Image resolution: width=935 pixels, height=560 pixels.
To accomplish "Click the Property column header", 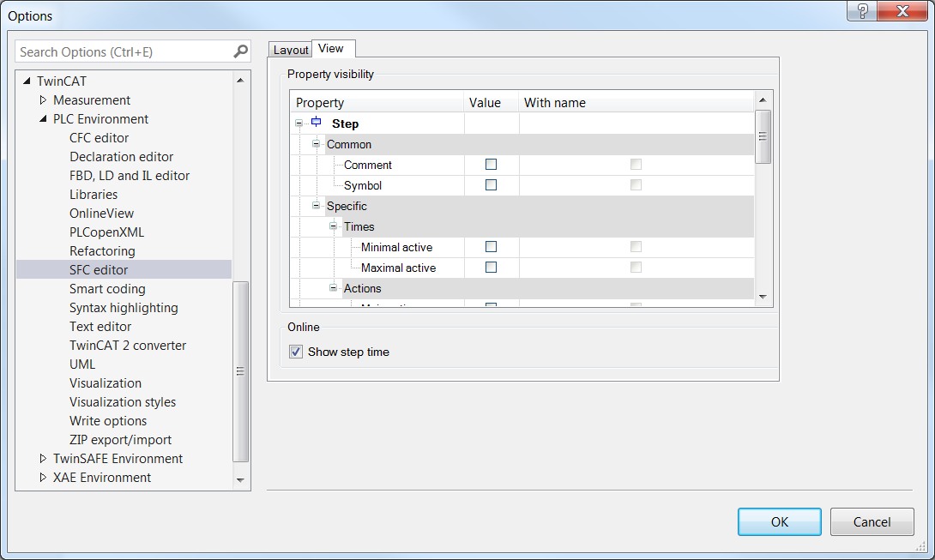I will 377,102.
